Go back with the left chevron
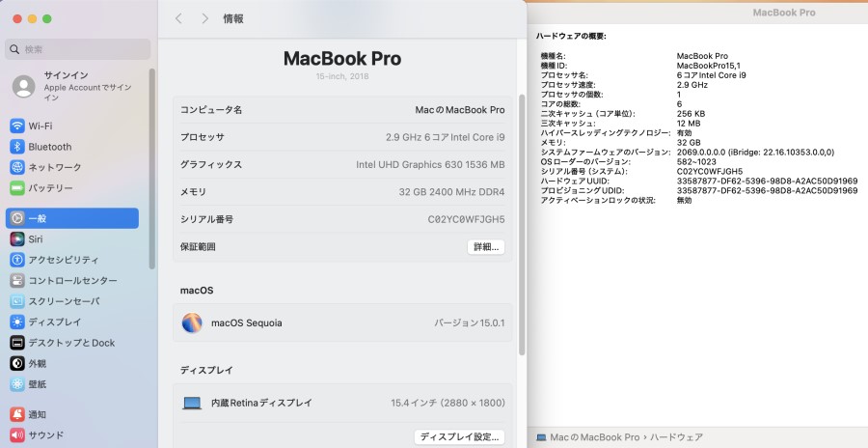The width and height of the screenshot is (868, 448). click(x=178, y=18)
